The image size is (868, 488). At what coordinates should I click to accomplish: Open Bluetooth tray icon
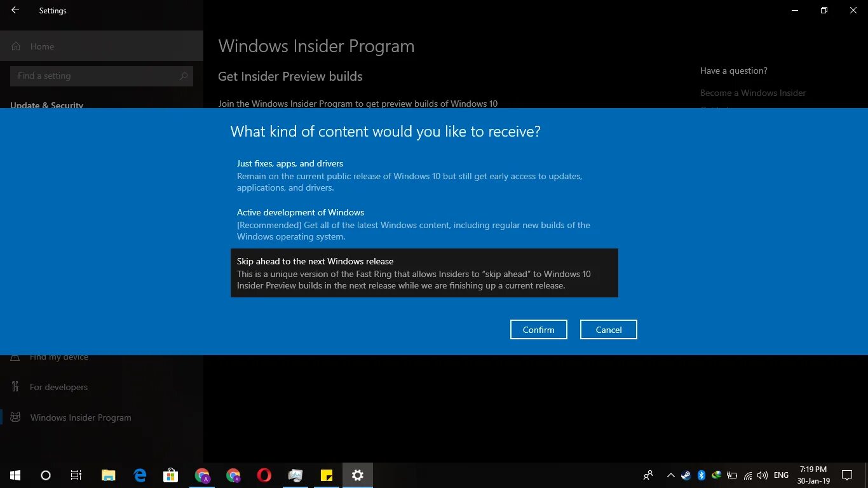pos(702,475)
